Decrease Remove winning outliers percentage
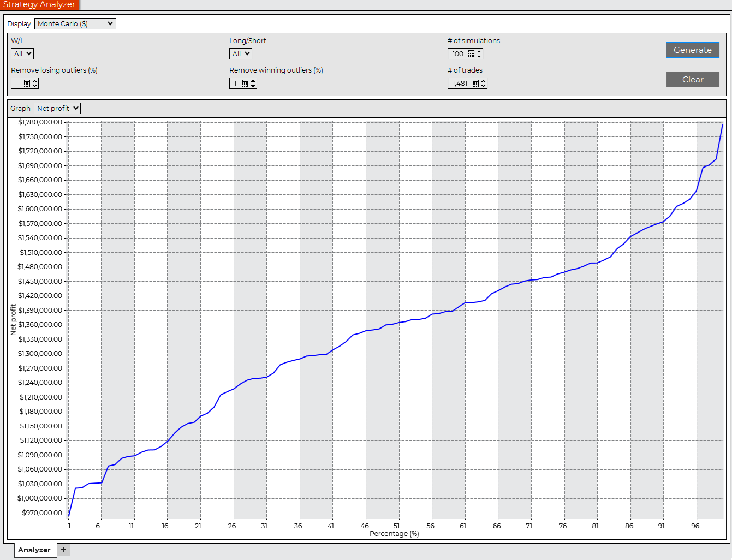 [253, 86]
